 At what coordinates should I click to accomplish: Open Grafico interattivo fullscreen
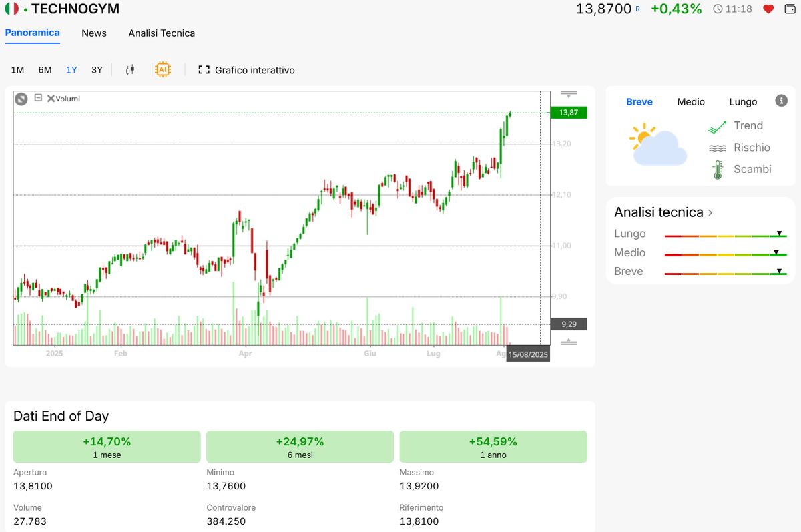[x=246, y=70]
